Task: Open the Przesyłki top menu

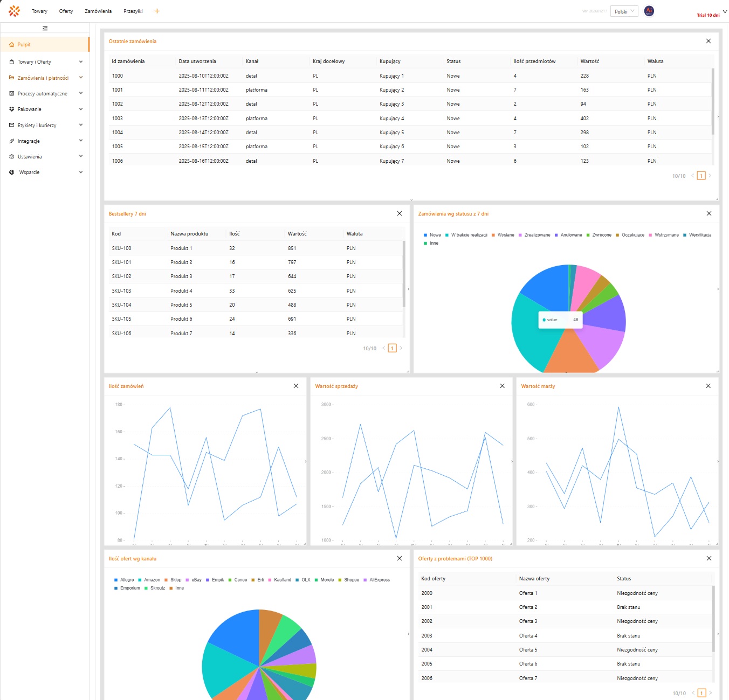Action: coord(133,11)
